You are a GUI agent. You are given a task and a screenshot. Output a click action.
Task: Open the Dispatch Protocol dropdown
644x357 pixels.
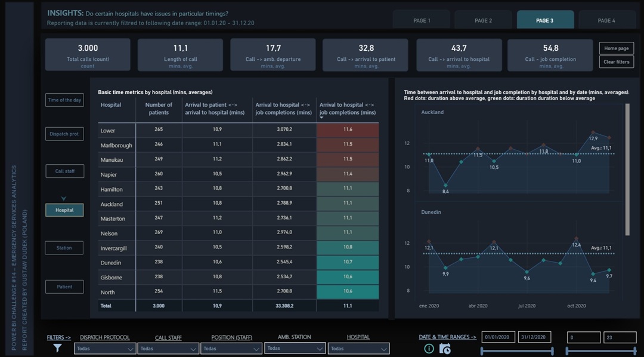click(x=105, y=349)
